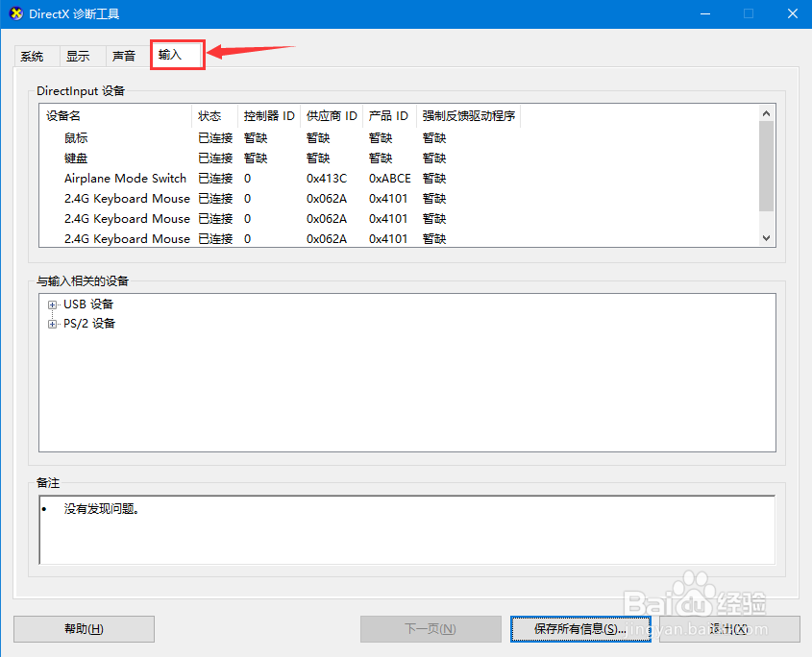The image size is (812, 657).
Task: Select the 声音 (Sound) tab
Action: 125,56
